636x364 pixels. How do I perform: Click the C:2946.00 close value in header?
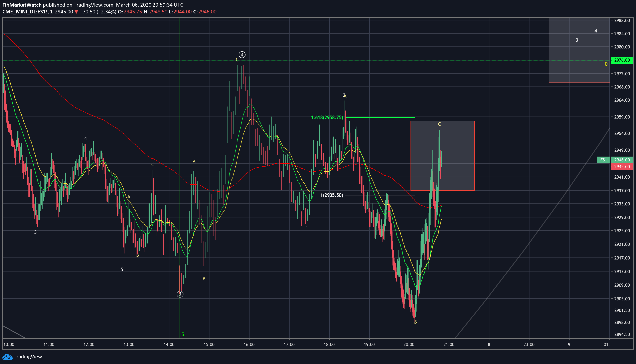[205, 12]
